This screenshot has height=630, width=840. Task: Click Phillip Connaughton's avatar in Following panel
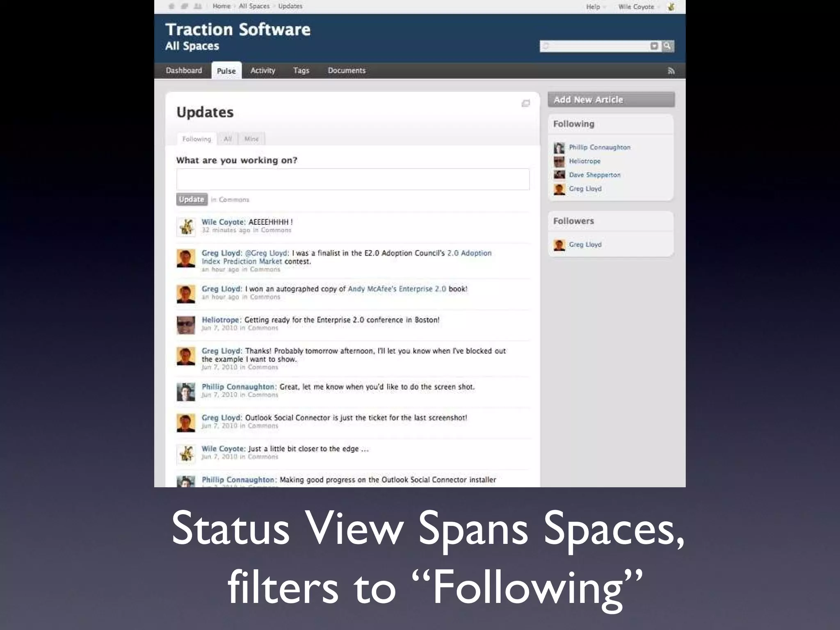(559, 148)
